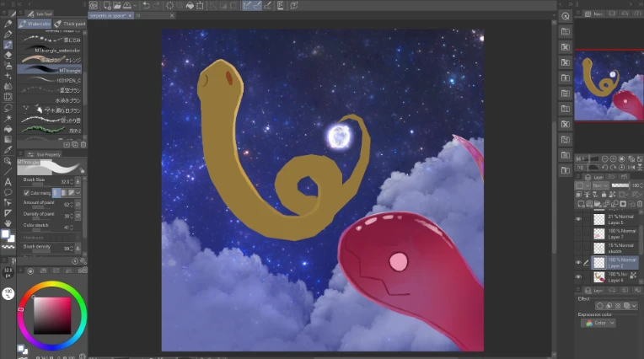The width and height of the screenshot is (644, 359).
Task: Open the sub tool detail wrench icon
Action: click(x=83, y=261)
